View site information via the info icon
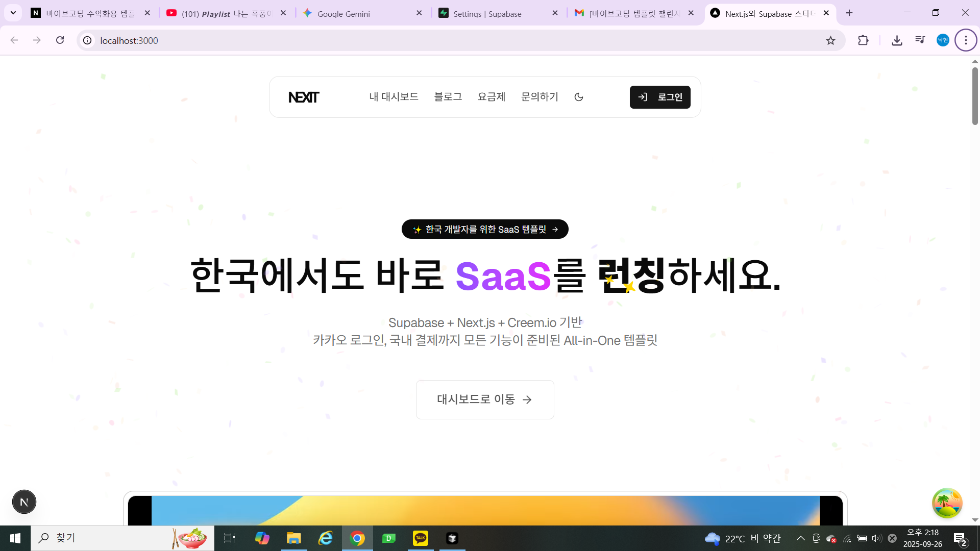The height and width of the screenshot is (551, 980). (x=87, y=41)
